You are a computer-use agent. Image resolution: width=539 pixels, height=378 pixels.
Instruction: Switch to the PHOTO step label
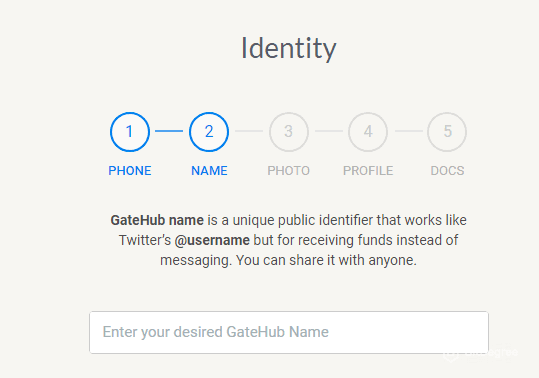(x=289, y=171)
